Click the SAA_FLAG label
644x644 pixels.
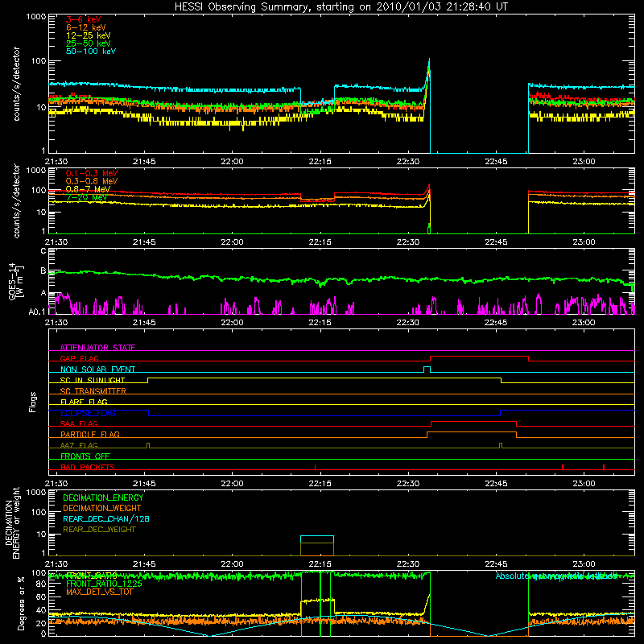coord(79,423)
